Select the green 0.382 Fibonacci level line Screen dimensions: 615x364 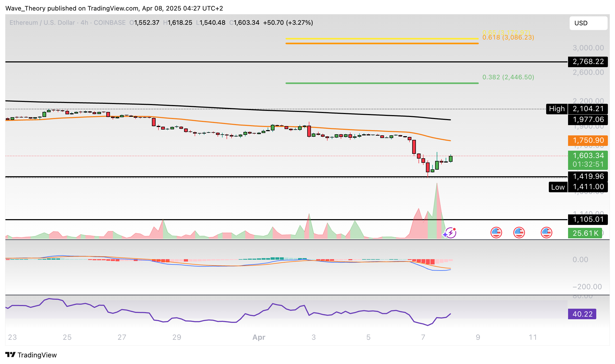point(382,83)
